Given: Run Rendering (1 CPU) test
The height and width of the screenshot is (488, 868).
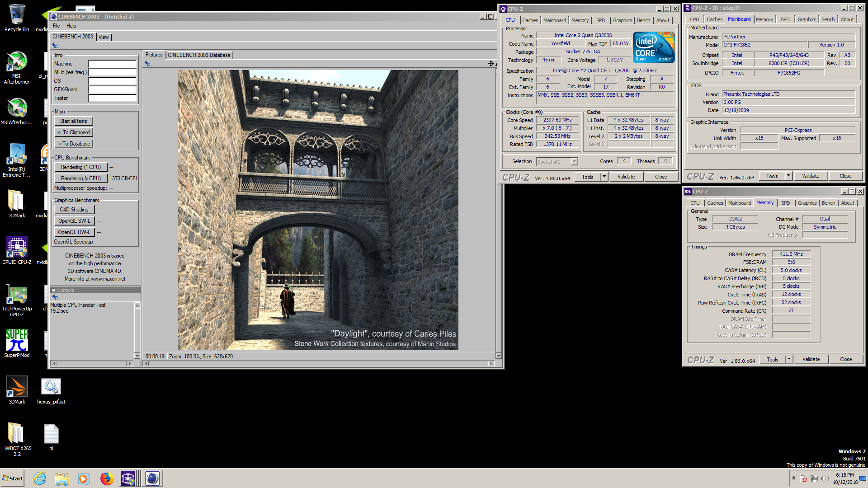Looking at the screenshot, I should (x=81, y=167).
